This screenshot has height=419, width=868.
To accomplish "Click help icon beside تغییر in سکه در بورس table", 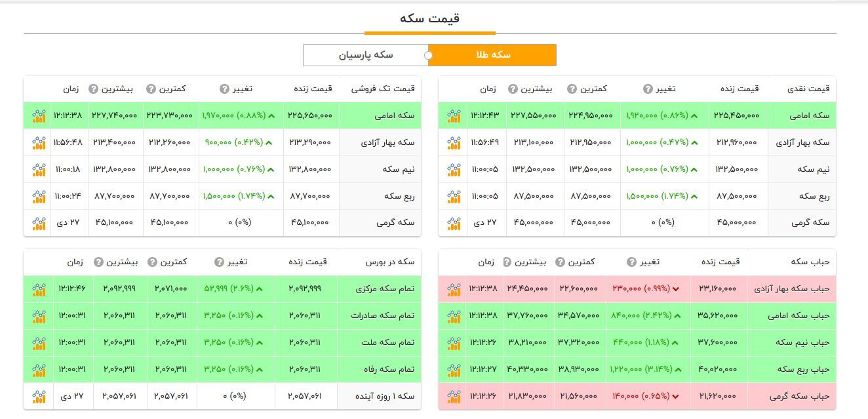I will pyautogui.click(x=219, y=262).
